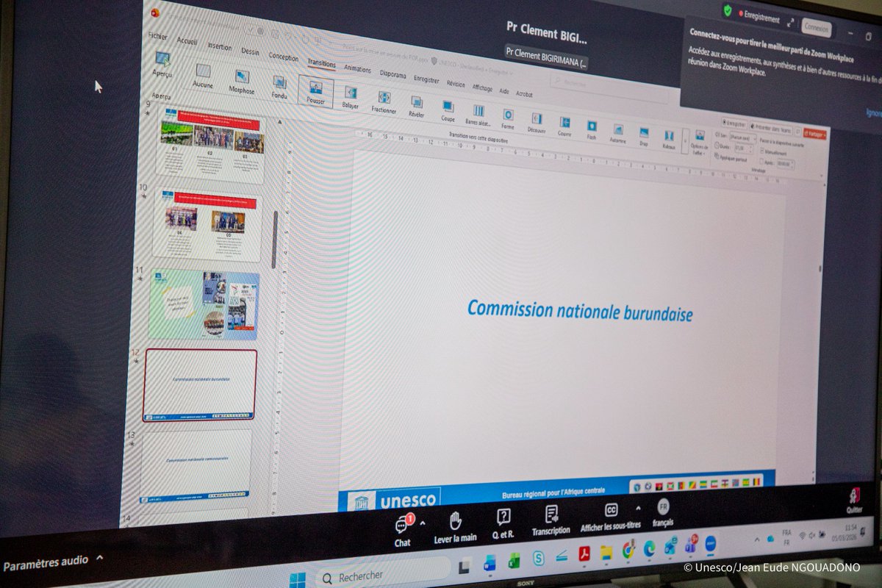The image size is (882, 588).
Task: Apply the Barres aléatoires transition
Action: point(478,115)
